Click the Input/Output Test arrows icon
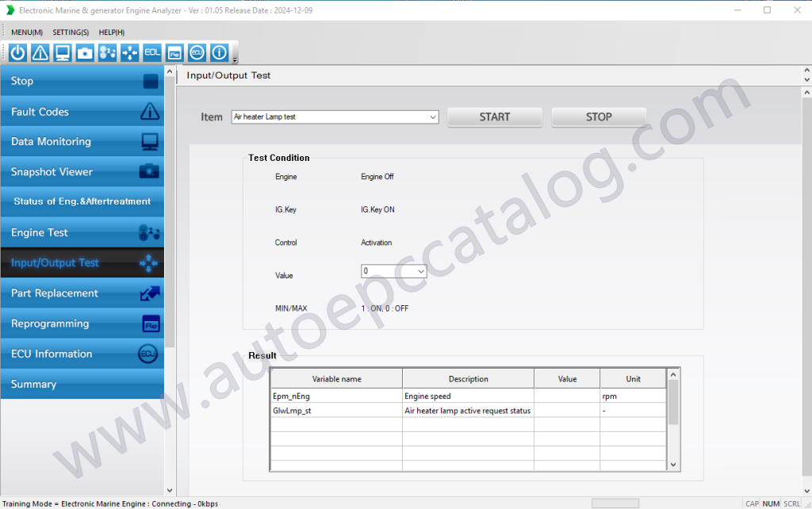The image size is (812, 509). 148,263
